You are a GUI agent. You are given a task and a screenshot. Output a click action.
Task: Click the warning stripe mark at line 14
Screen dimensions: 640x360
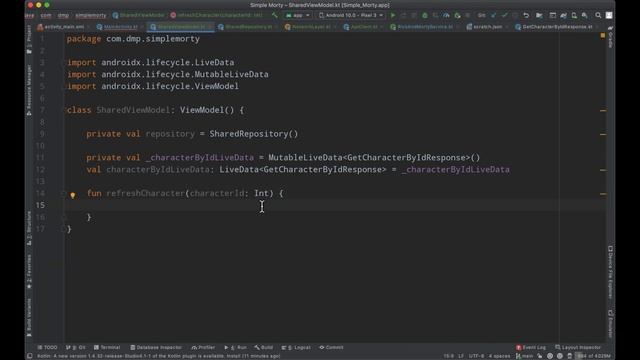[x=603, y=194]
